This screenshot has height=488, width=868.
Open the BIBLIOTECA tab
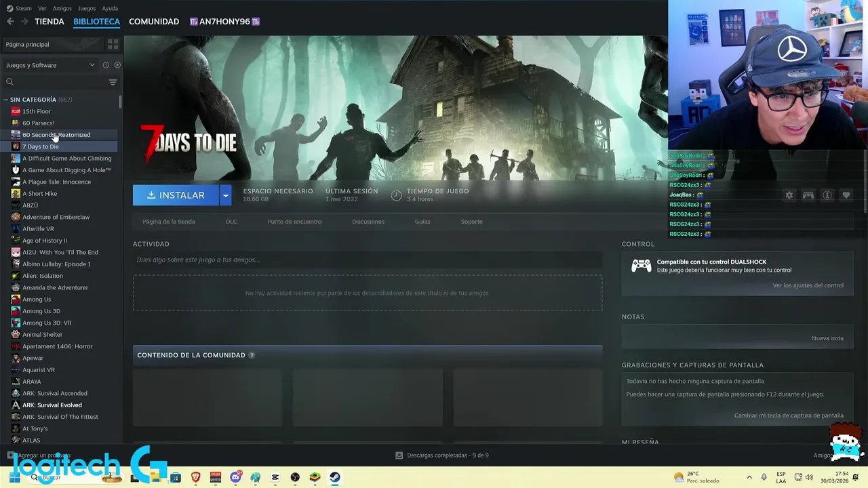tap(96, 22)
